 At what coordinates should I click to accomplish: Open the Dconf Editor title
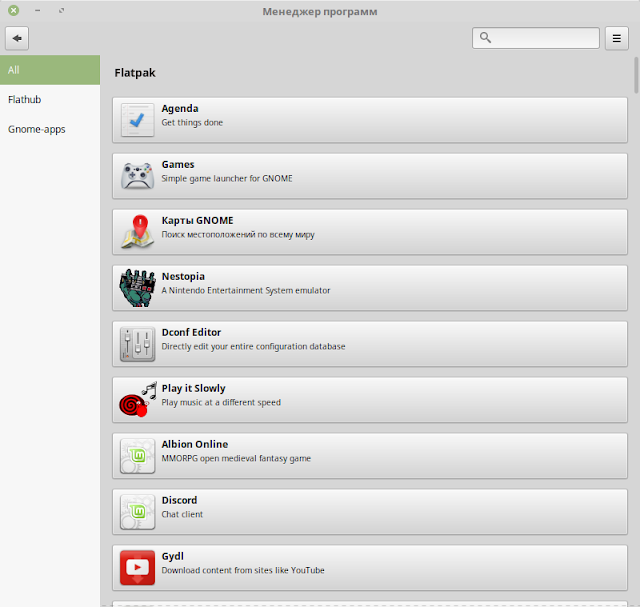[x=191, y=332]
